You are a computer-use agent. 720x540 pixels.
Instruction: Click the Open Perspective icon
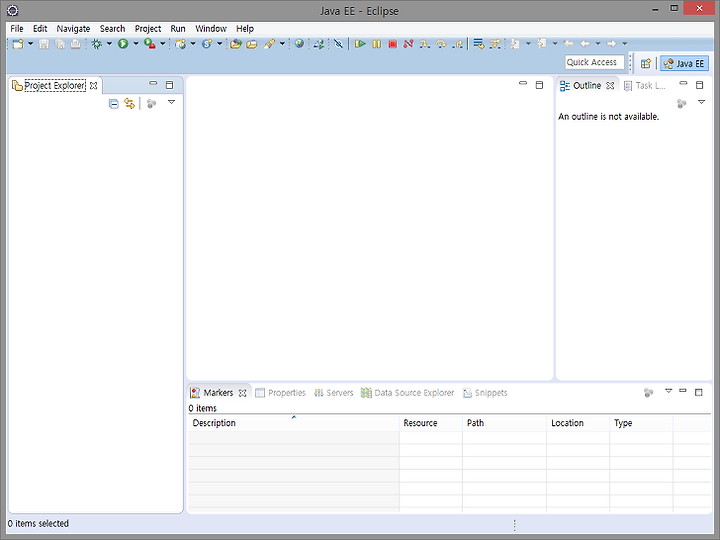(x=646, y=63)
